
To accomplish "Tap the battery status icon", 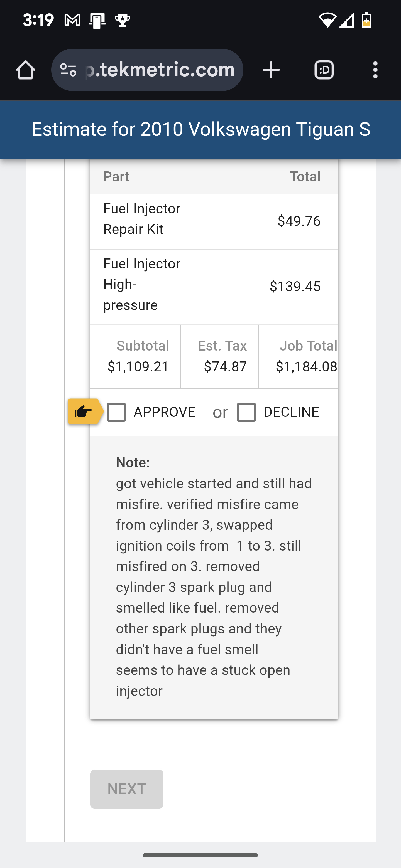I will (366, 20).
